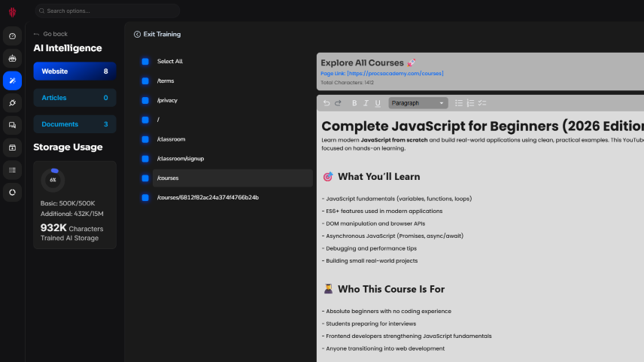The height and width of the screenshot is (362, 644).
Task: Click the Search options input field
Action: coord(105,11)
